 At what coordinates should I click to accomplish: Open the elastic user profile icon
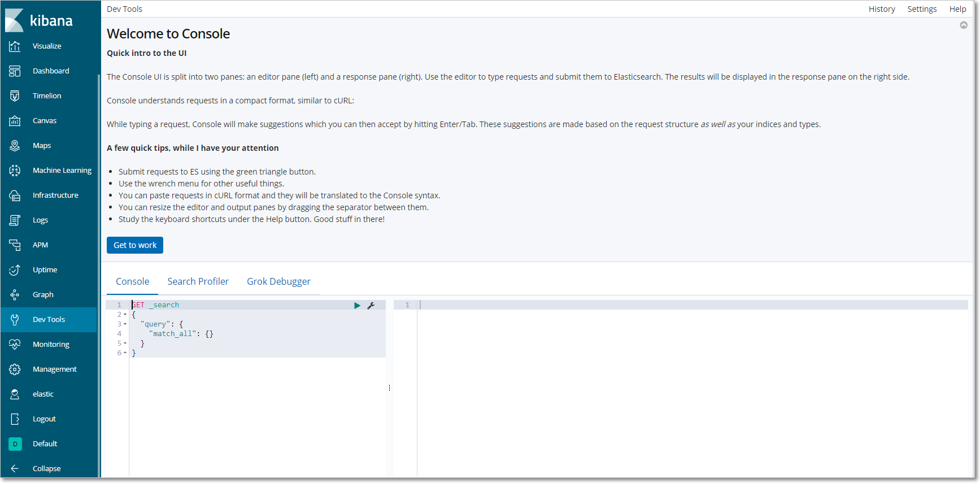[x=15, y=394]
